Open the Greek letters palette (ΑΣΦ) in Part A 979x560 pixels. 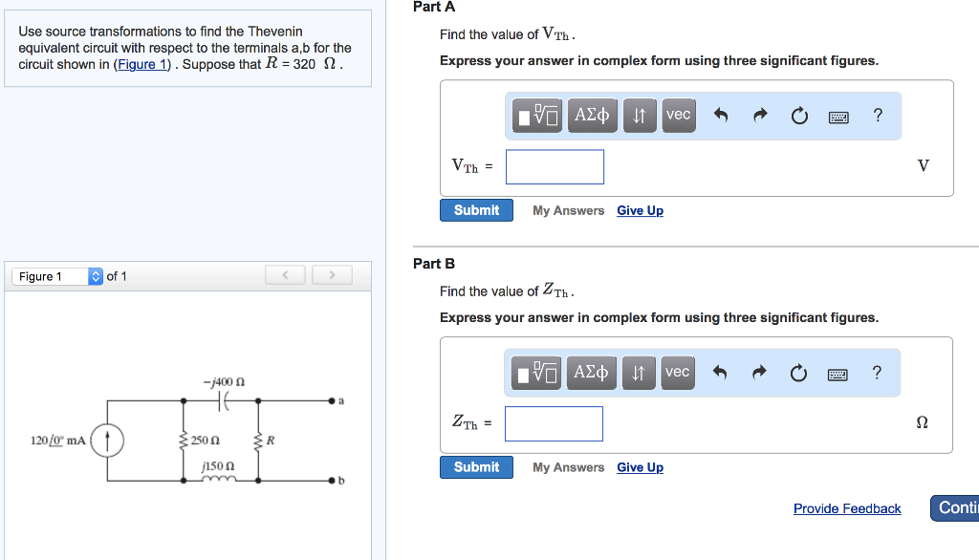(x=591, y=115)
